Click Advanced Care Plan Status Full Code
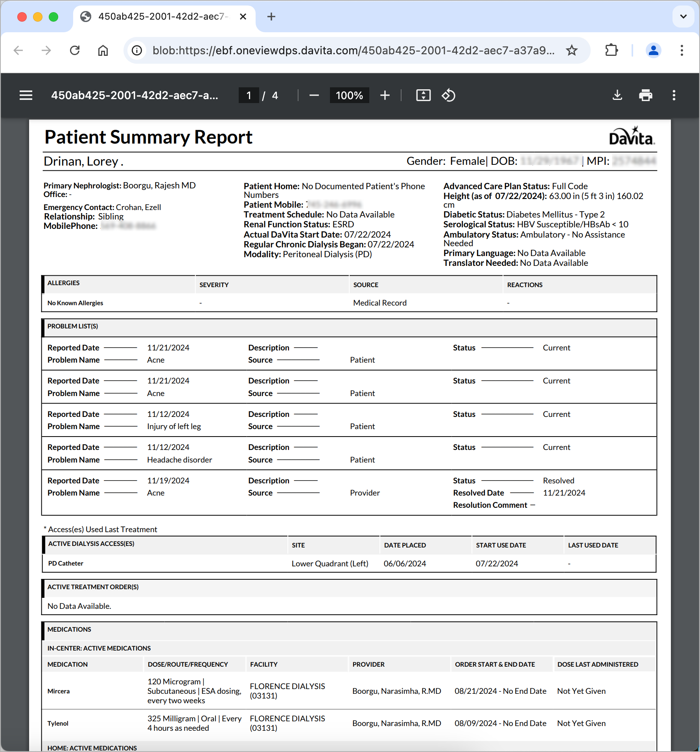Screen dimensions: 700x752 [516, 186]
